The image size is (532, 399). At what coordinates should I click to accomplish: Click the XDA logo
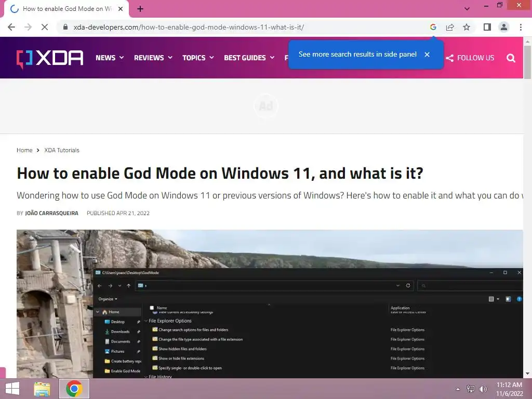[50, 58]
